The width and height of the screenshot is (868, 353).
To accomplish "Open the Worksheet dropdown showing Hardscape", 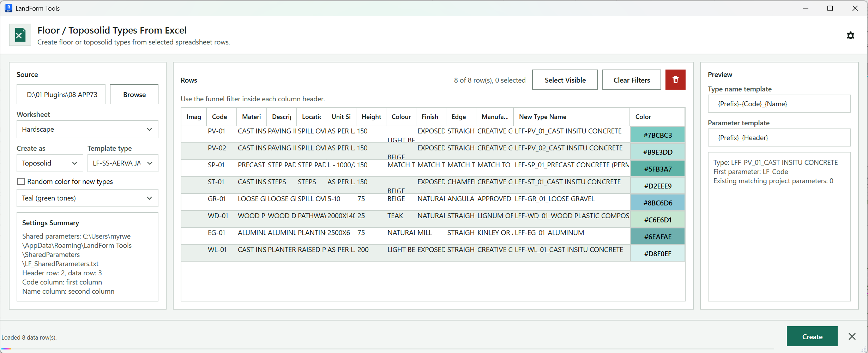I will (88, 129).
